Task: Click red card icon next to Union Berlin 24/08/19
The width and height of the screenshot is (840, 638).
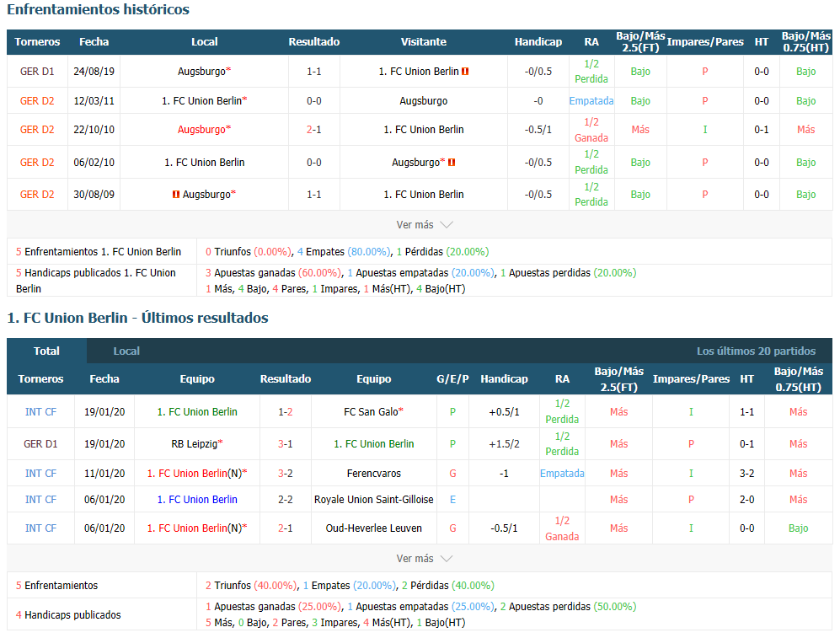Action: click(465, 72)
